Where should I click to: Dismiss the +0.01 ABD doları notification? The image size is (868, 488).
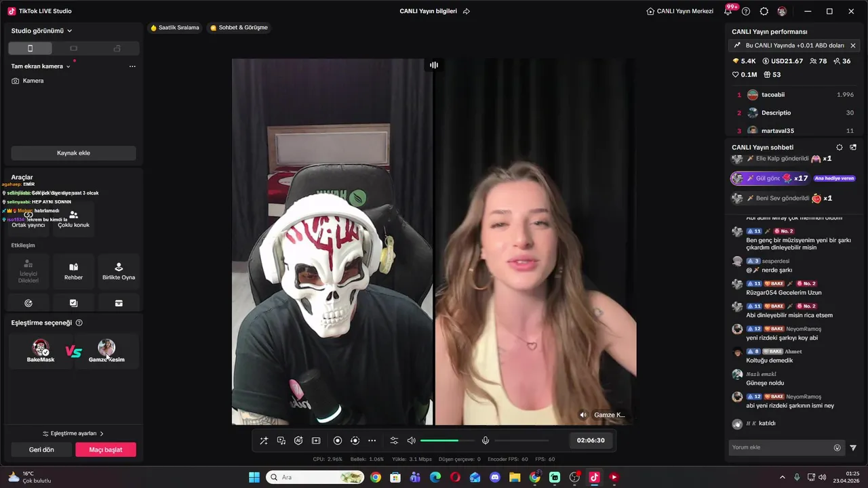853,45
